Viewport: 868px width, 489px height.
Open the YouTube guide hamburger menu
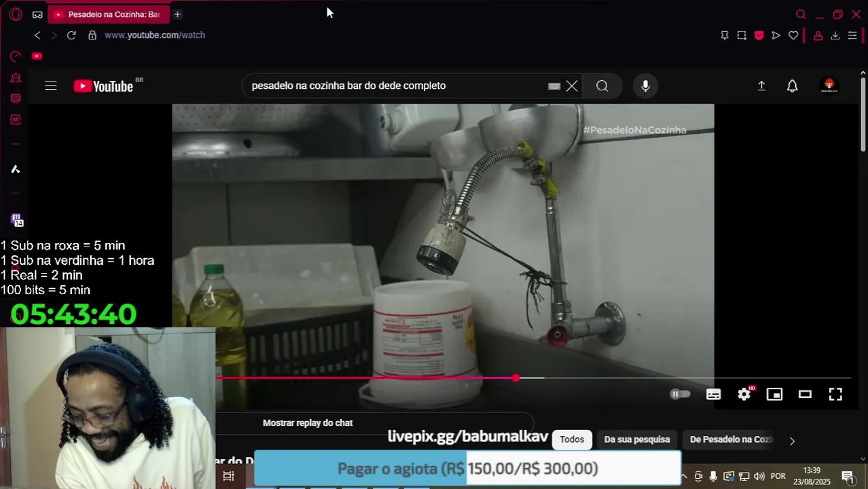51,86
